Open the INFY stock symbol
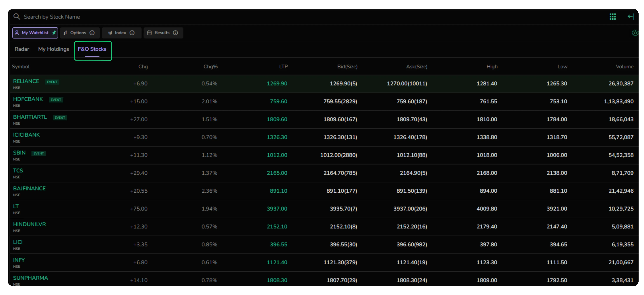Viewport: 644px width, 295px height. pyautogui.click(x=19, y=260)
